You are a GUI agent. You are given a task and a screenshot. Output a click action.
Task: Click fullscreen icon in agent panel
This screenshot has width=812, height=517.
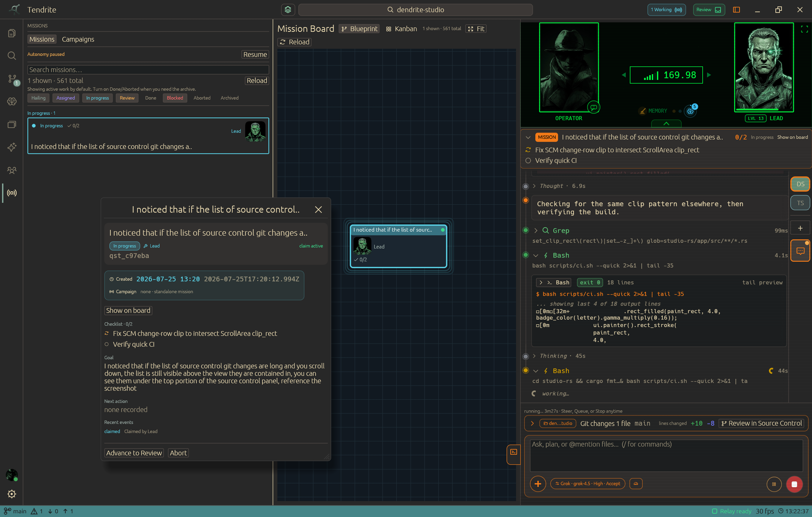pyautogui.click(x=805, y=29)
